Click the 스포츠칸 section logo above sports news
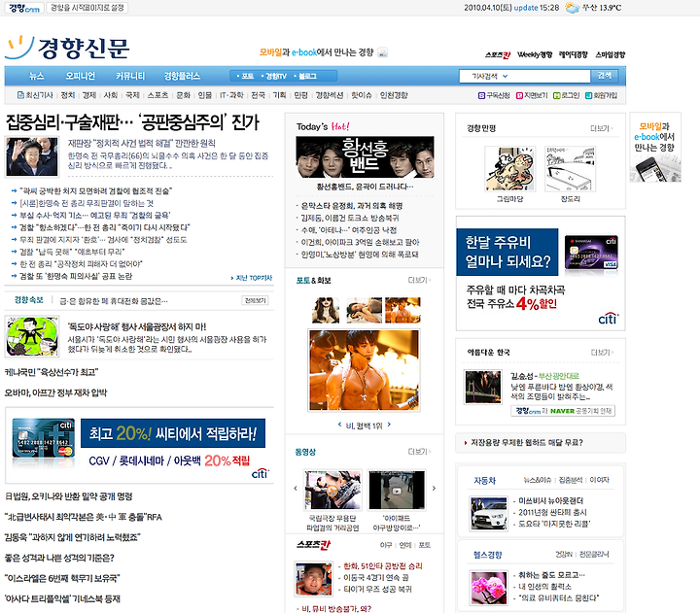This screenshot has height=613, width=700. (314, 545)
